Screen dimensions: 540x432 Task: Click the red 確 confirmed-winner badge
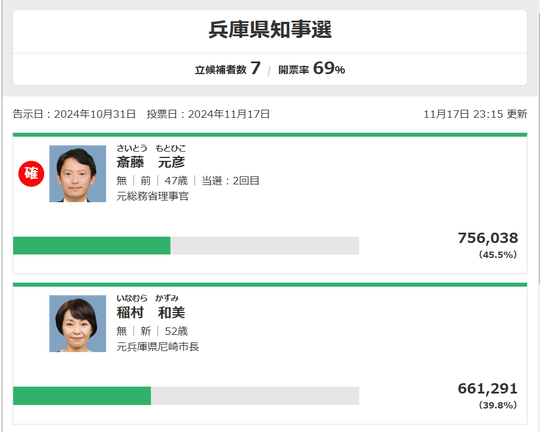point(31,174)
